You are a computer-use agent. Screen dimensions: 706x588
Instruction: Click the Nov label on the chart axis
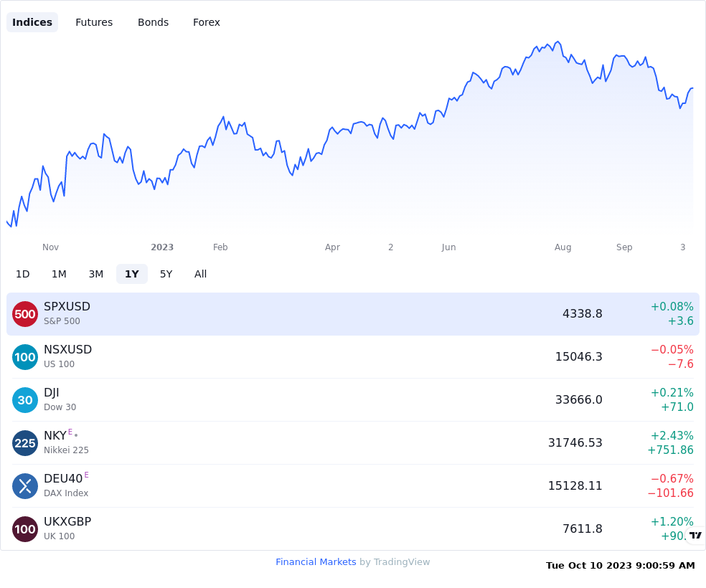click(x=50, y=247)
